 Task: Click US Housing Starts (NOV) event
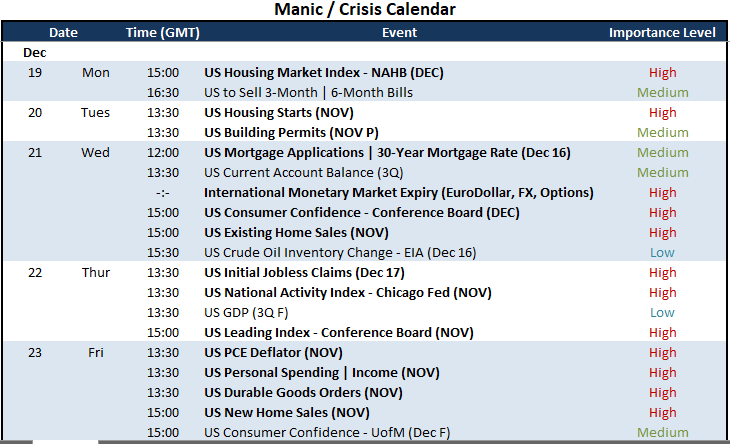pyautogui.click(x=279, y=113)
